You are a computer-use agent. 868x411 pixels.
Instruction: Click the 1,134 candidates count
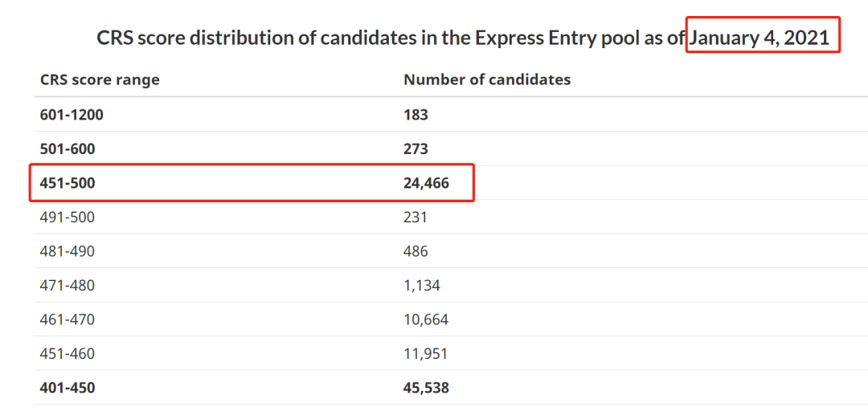click(x=422, y=286)
